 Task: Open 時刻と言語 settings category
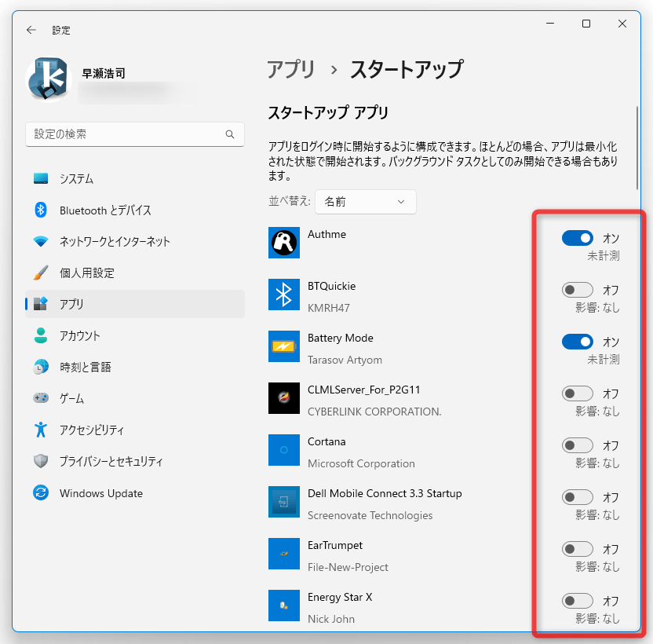(135, 367)
